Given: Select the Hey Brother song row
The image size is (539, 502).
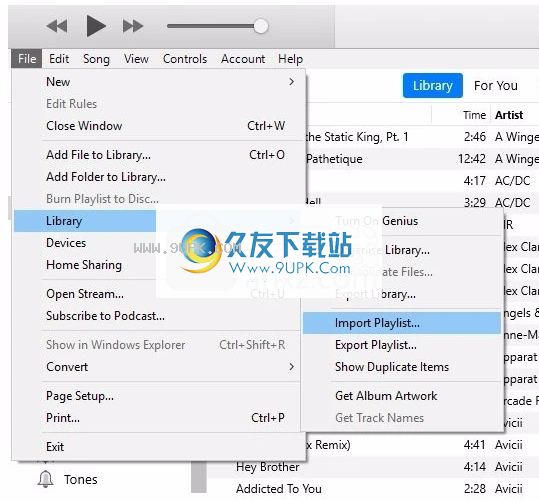Looking at the screenshot, I should click(373, 467).
